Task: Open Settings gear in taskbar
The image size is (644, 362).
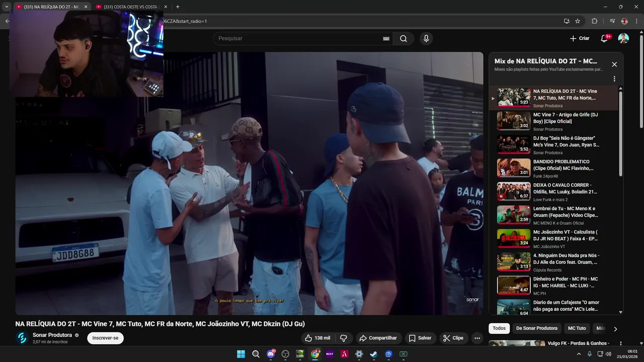Action: tap(359, 354)
